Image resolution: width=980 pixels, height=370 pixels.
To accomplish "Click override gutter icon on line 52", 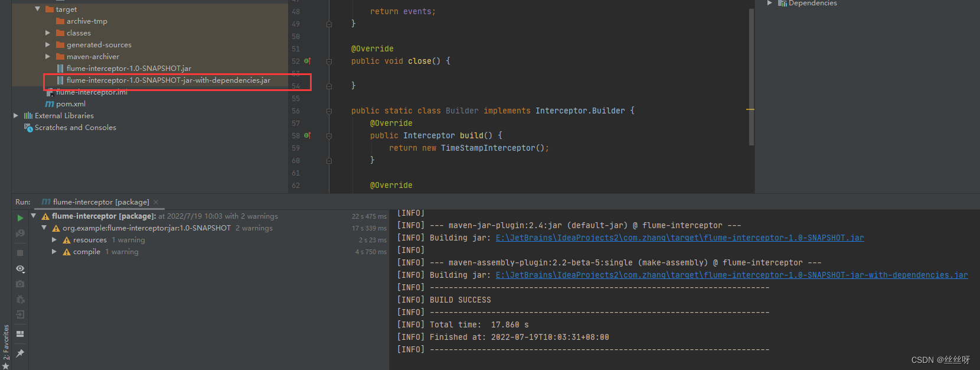I will (307, 61).
